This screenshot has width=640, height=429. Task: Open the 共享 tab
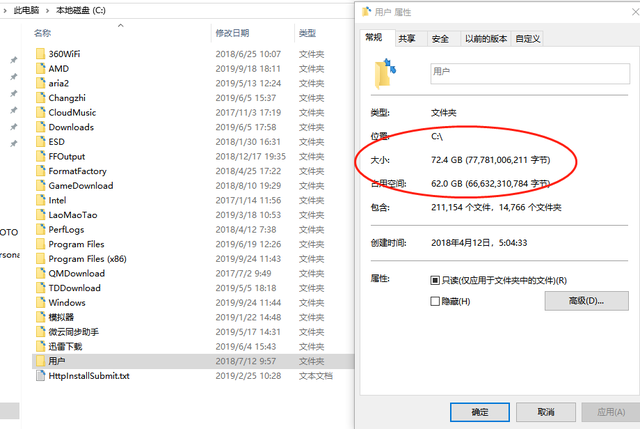[407, 39]
